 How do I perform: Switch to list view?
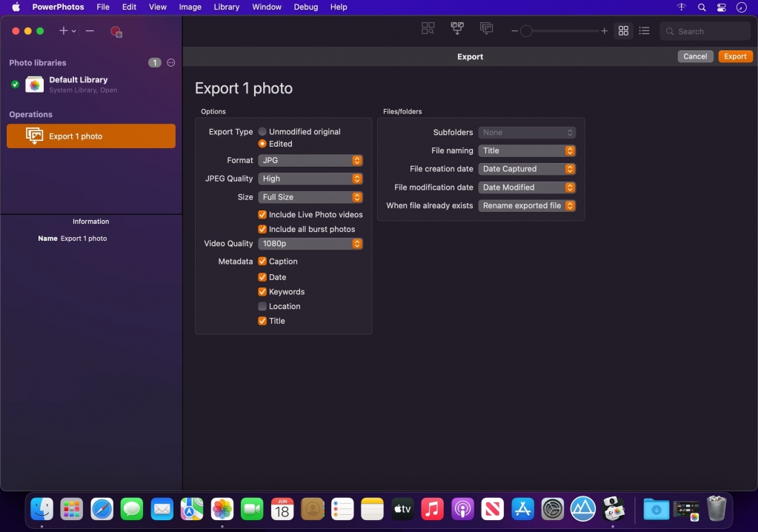pyautogui.click(x=644, y=31)
